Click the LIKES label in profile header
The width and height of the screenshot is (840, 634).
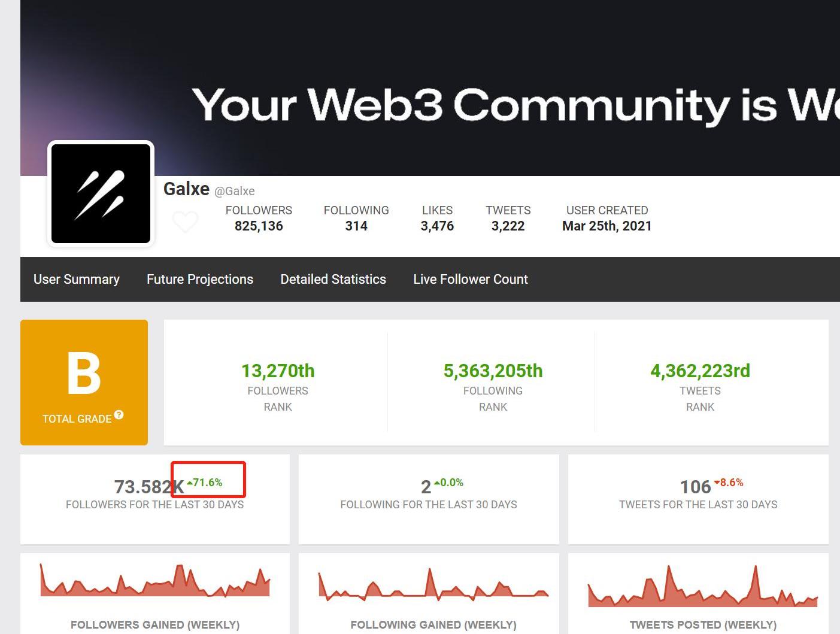tap(437, 210)
